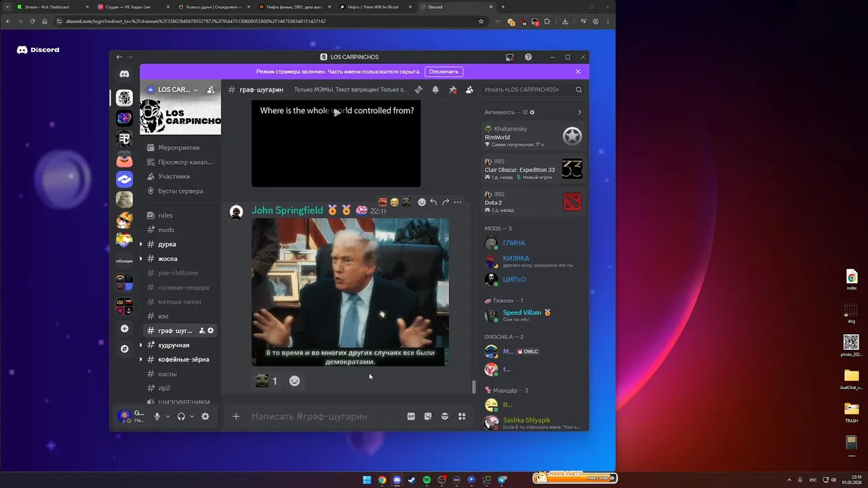The height and width of the screenshot is (488, 868).
Task: Open Мероприятия events
Action: [x=180, y=148]
